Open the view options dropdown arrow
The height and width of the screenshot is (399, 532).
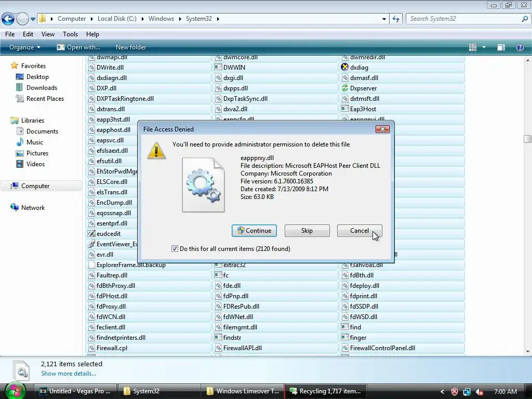[x=484, y=47]
